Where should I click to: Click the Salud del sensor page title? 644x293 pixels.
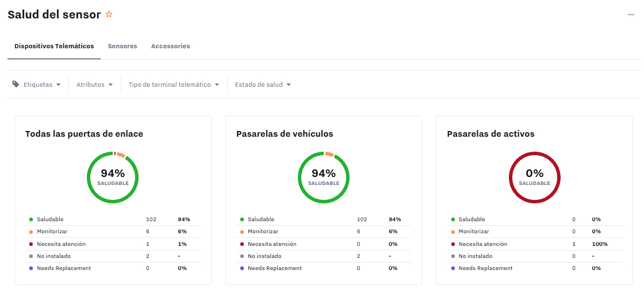coord(54,14)
